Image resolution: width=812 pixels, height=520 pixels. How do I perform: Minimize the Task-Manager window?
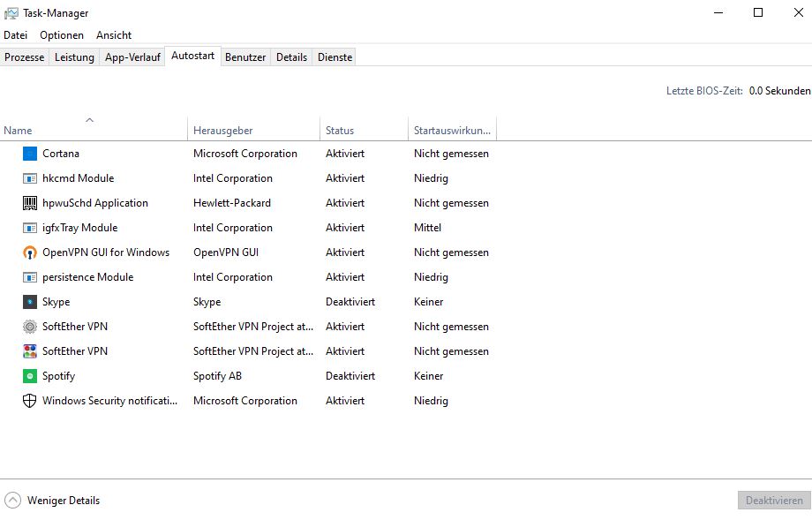point(718,12)
